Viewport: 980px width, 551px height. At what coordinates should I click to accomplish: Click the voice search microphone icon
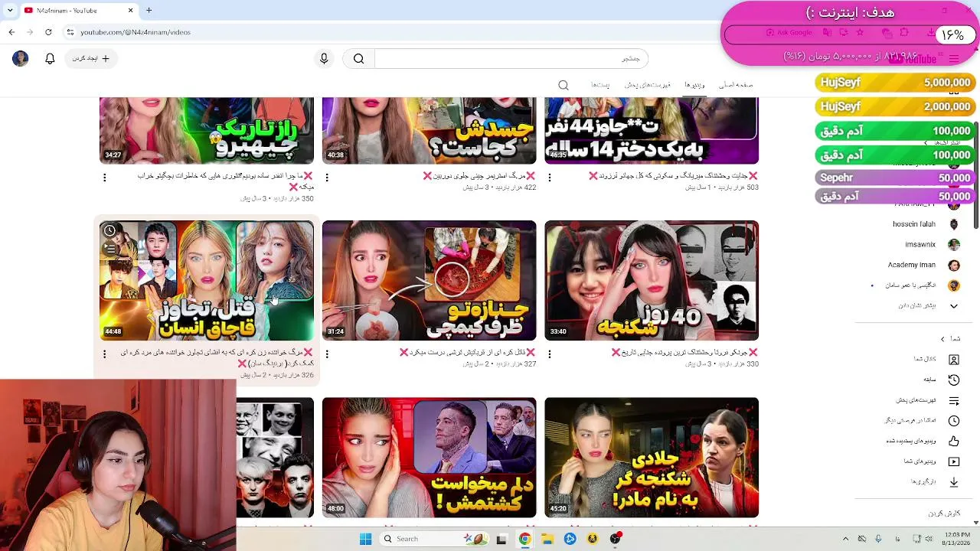(x=324, y=59)
